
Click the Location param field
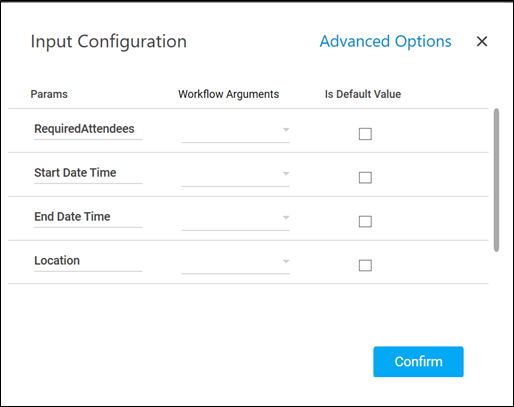point(88,261)
